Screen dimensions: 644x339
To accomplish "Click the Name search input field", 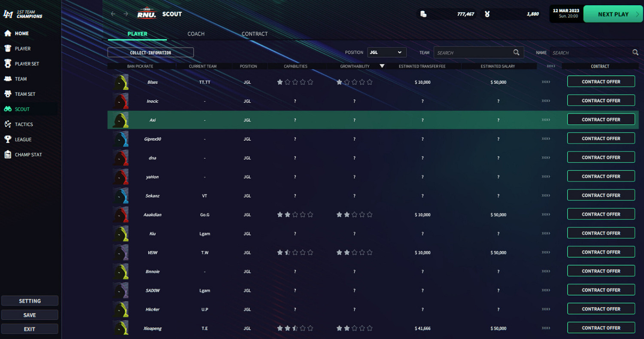I will pos(590,53).
